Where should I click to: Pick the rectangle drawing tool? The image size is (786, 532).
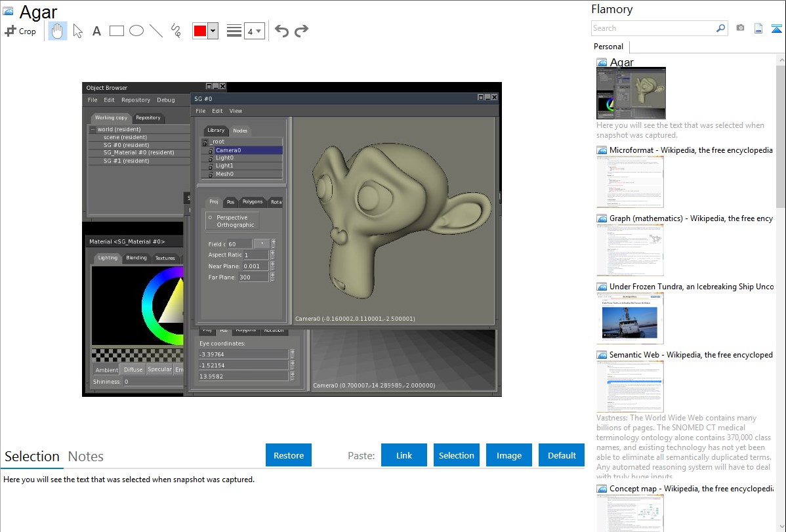click(117, 31)
